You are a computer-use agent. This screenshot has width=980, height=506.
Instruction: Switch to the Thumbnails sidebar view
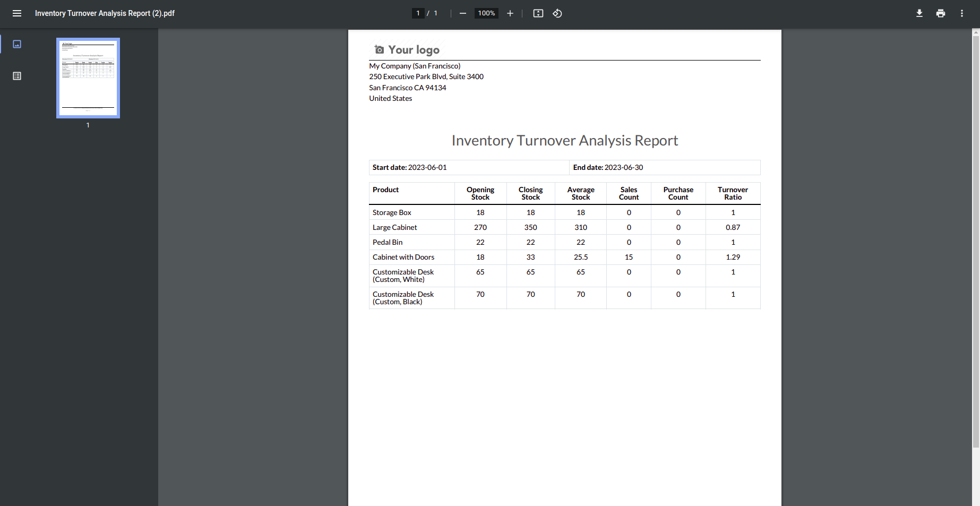17,44
